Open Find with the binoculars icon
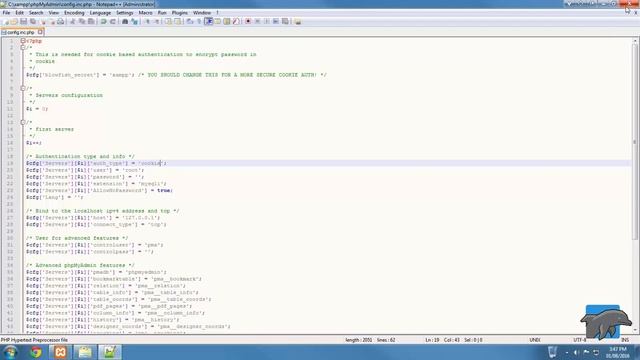 click(125, 21)
